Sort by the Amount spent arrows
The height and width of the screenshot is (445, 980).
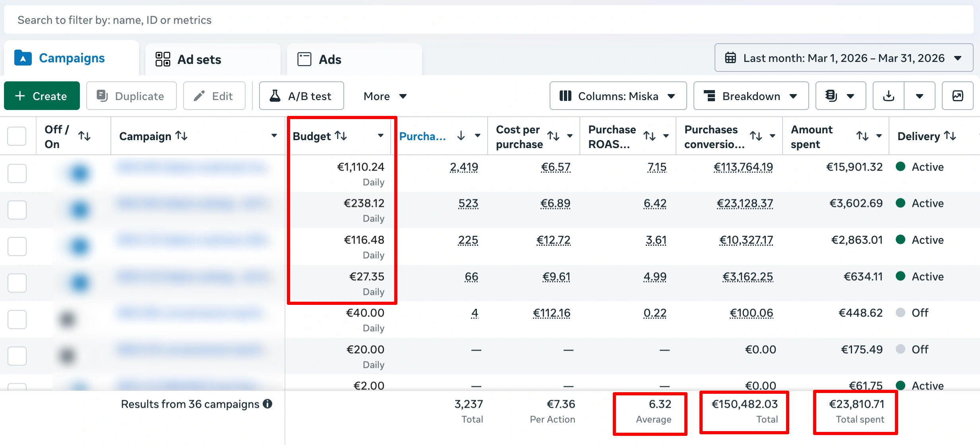coord(862,136)
